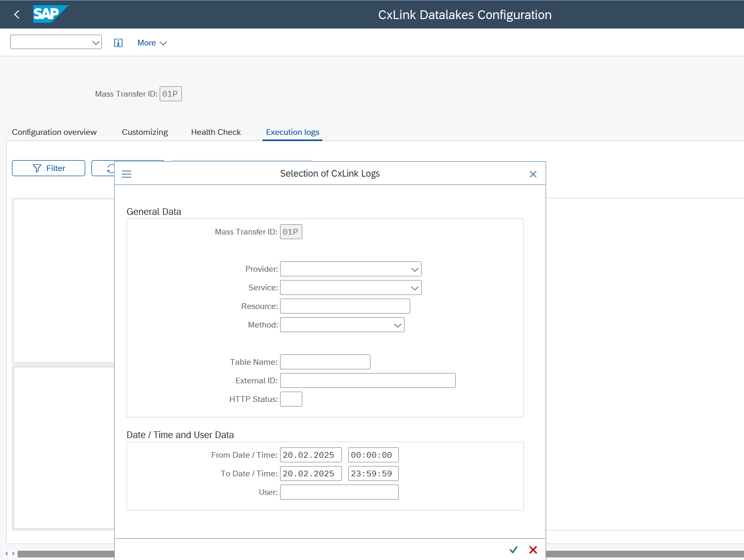The height and width of the screenshot is (560, 744).
Task: Focus the Table Name field
Action: [325, 362]
